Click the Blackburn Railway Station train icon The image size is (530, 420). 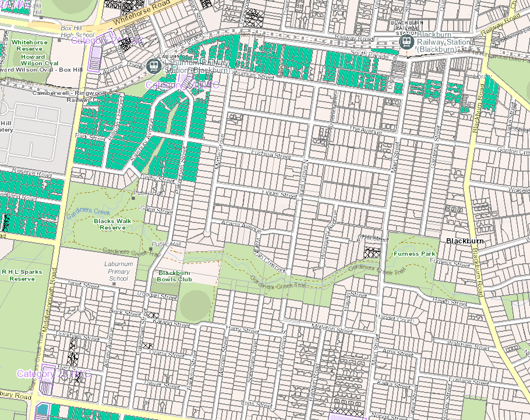pyautogui.click(x=407, y=42)
